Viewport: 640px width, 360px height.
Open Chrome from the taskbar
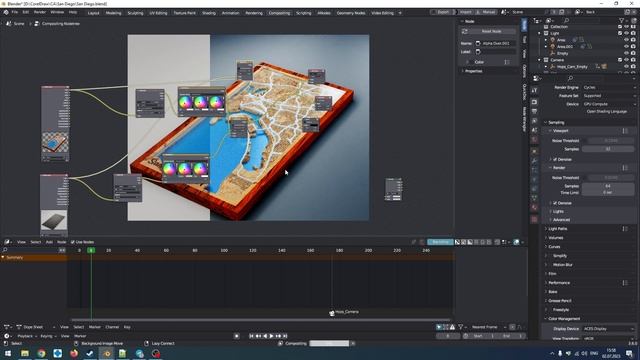[41, 353]
